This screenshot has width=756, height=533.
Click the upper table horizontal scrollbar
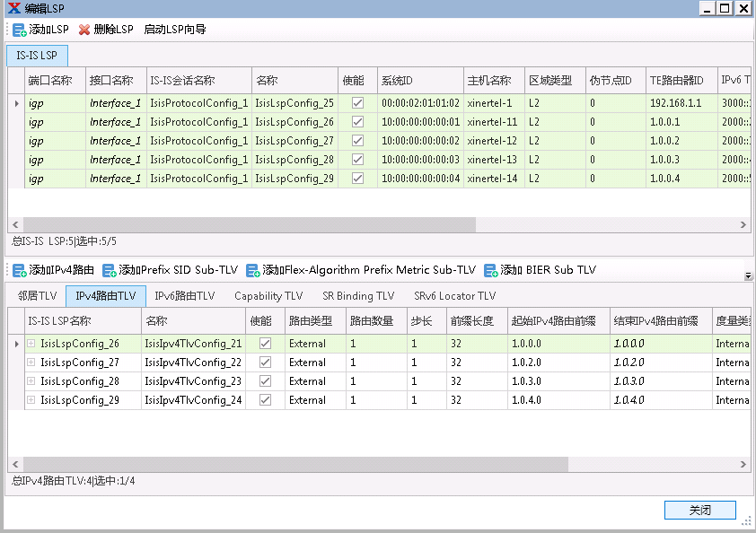pos(250,224)
